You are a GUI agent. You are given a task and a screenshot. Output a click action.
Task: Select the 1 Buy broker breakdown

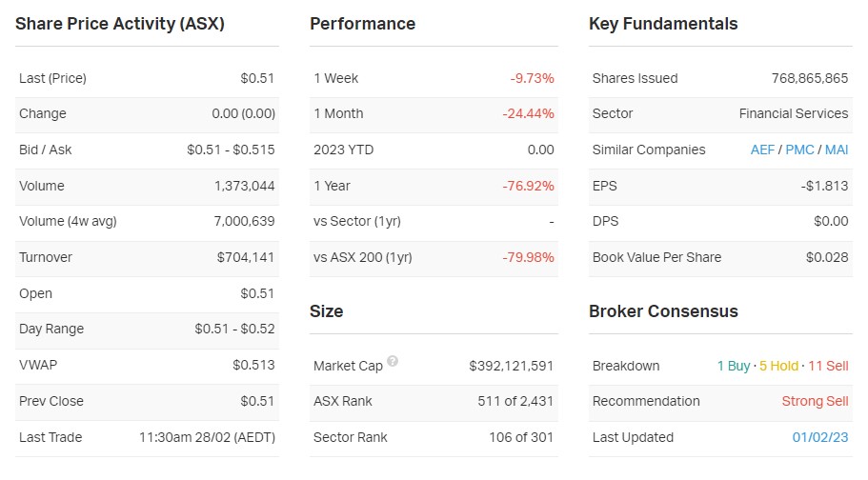click(734, 366)
